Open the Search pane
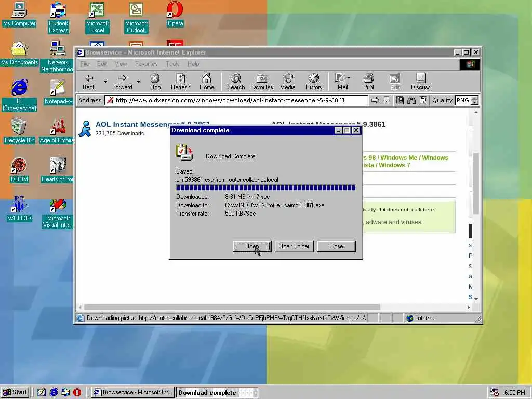Viewport: 532px width, 399px height. 236,82
